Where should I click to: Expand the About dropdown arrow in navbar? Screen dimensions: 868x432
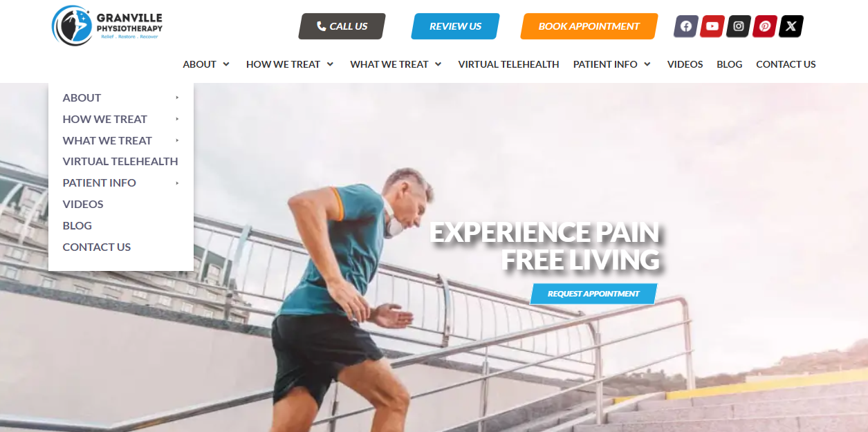pos(226,64)
